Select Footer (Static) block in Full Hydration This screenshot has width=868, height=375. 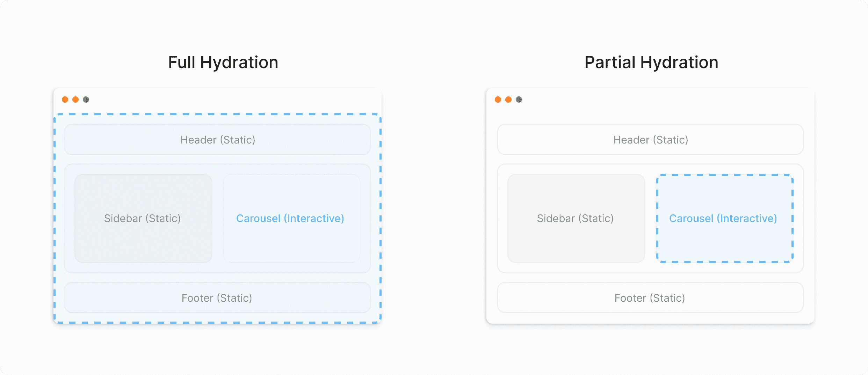point(217,297)
